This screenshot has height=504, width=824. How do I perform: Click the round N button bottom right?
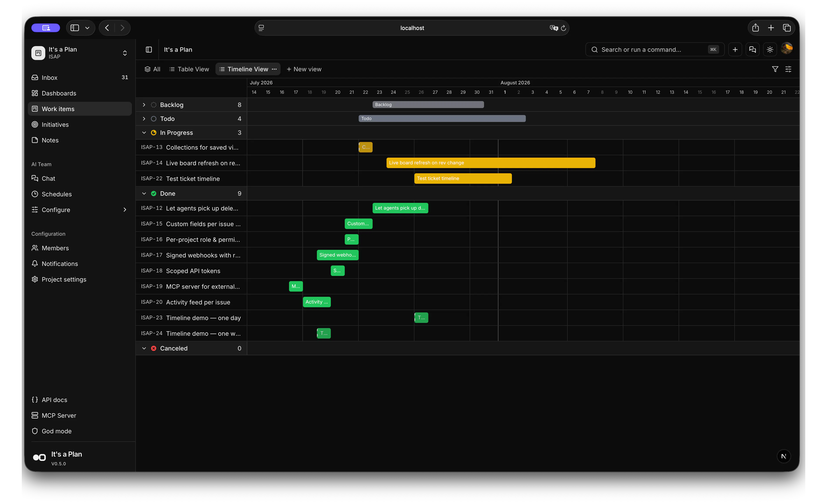pos(784,456)
